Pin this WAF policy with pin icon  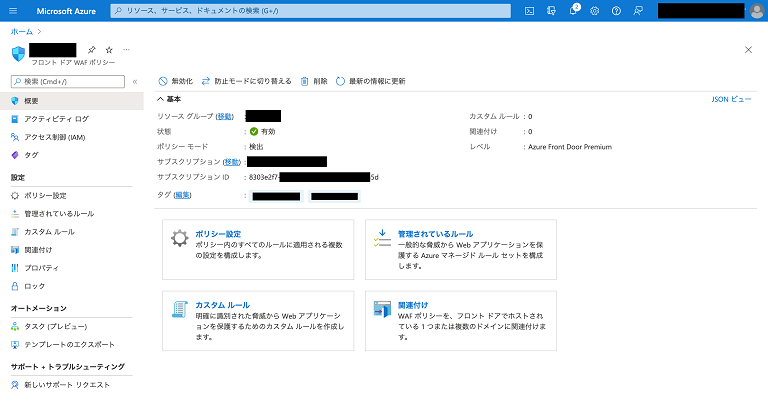coord(92,49)
